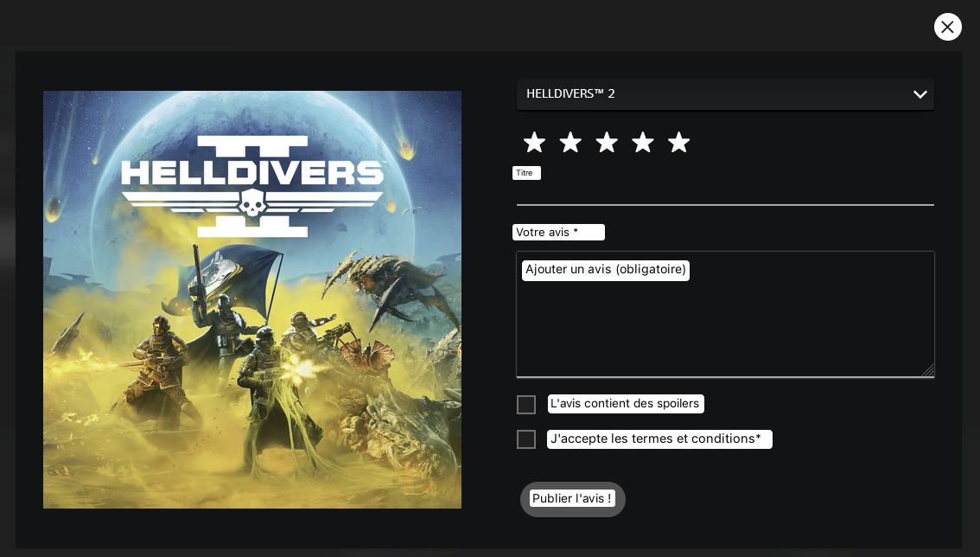Rate the game one star
This screenshot has width=980, height=557.
click(534, 143)
